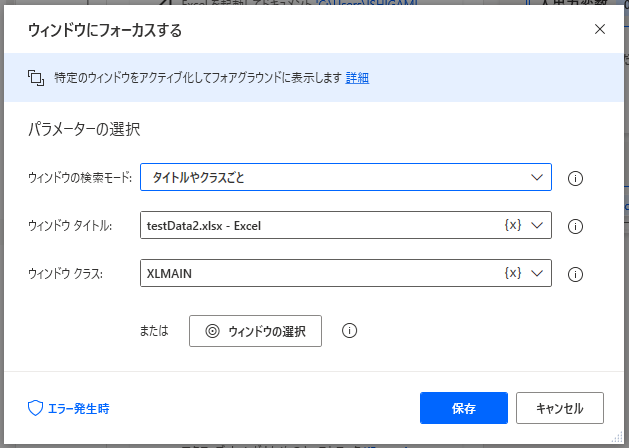
Task: Click the window icon in the info banner
Action: (36, 78)
